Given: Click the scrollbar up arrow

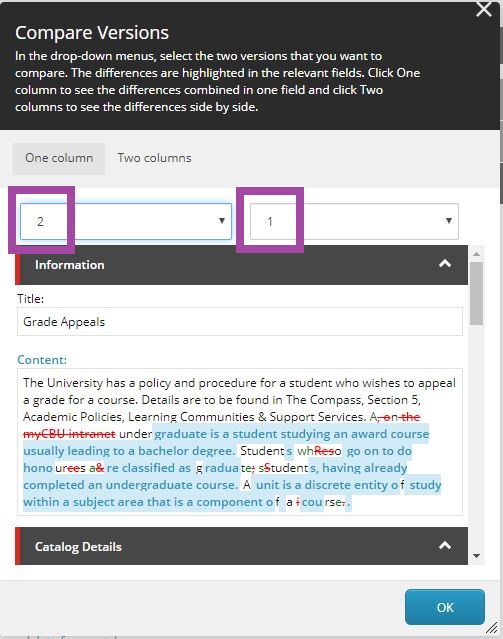Looking at the screenshot, I should point(477,254).
